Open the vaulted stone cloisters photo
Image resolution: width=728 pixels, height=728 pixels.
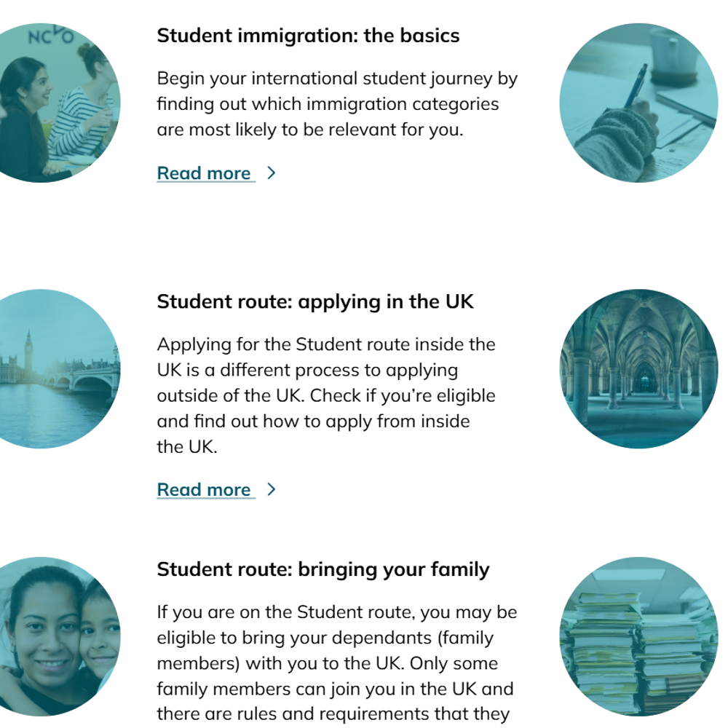pos(638,368)
